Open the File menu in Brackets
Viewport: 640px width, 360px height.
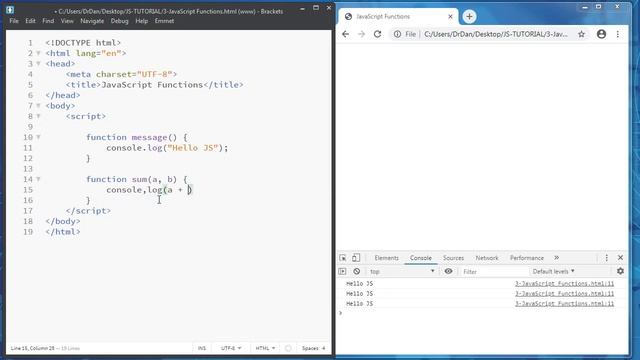(14, 21)
